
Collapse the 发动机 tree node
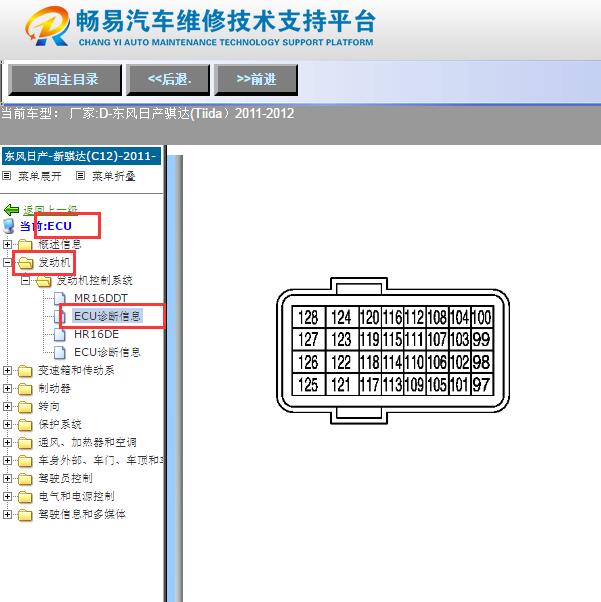[7, 262]
